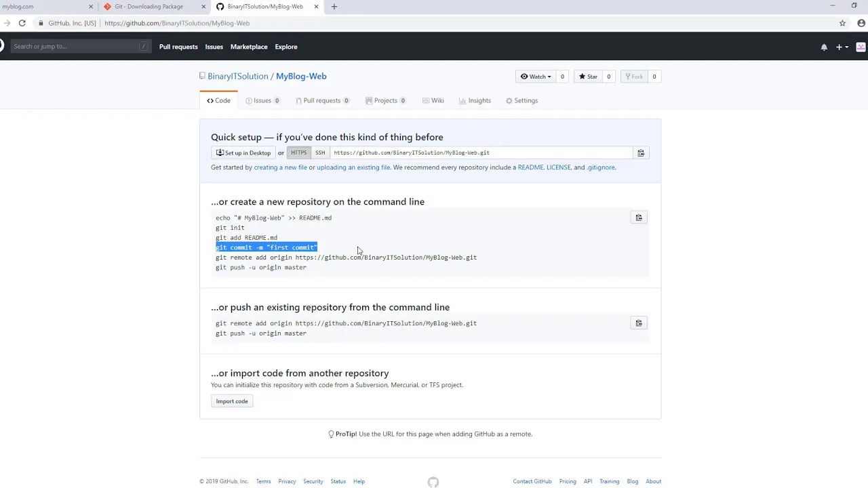Image resolution: width=868 pixels, height=488 pixels.
Task: Open the API footer link
Action: (x=588, y=482)
